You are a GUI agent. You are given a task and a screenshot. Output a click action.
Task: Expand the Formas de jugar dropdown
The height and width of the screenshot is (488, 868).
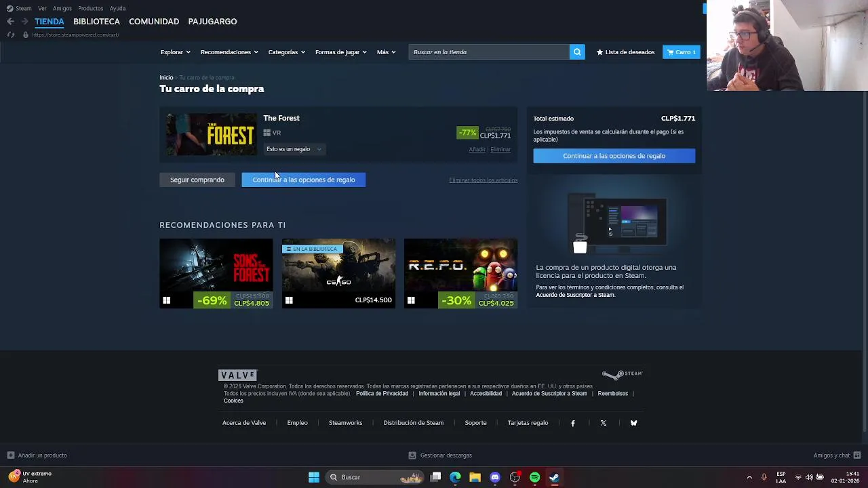point(340,52)
